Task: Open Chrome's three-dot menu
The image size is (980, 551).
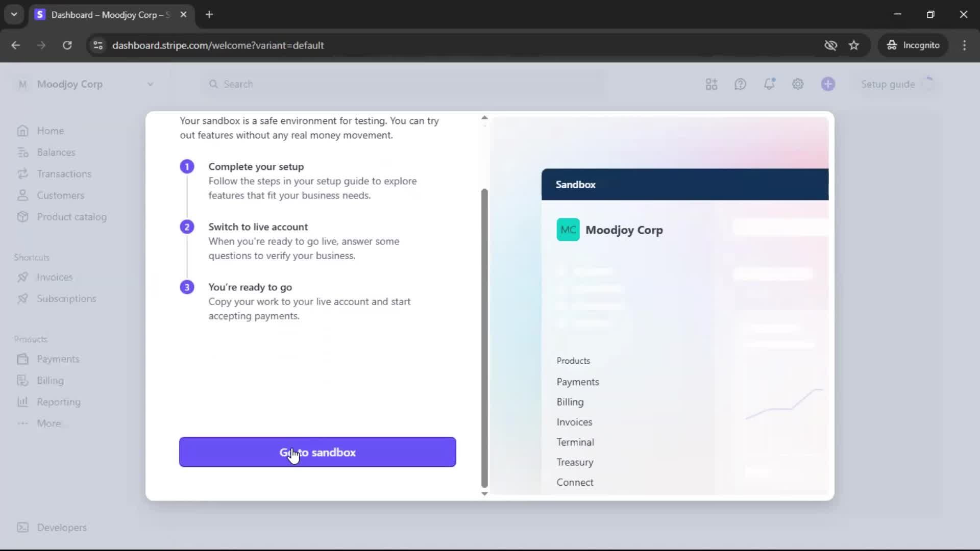Action: coord(964,45)
